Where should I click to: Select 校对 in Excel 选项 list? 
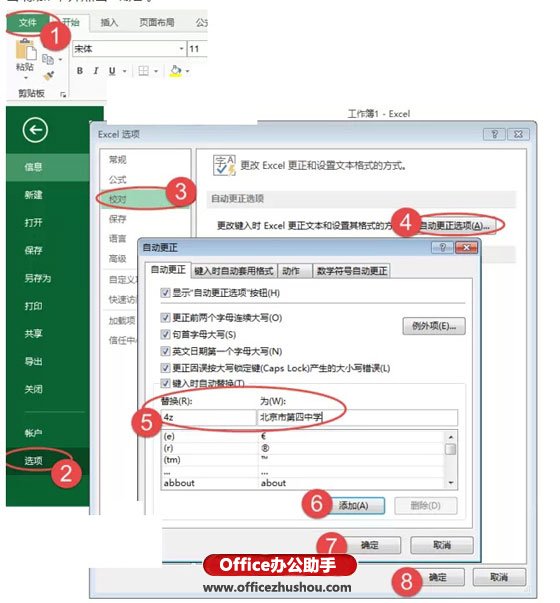[145, 199]
